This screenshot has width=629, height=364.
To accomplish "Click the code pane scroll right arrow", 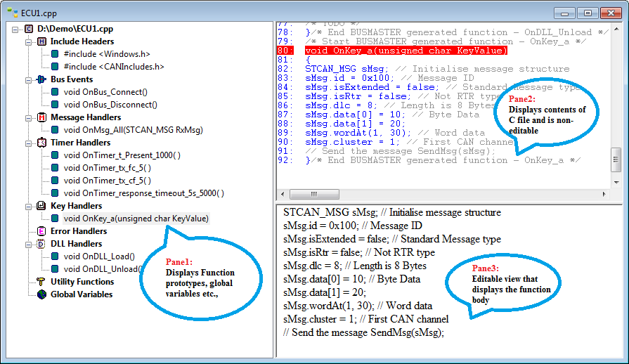I will point(604,194).
